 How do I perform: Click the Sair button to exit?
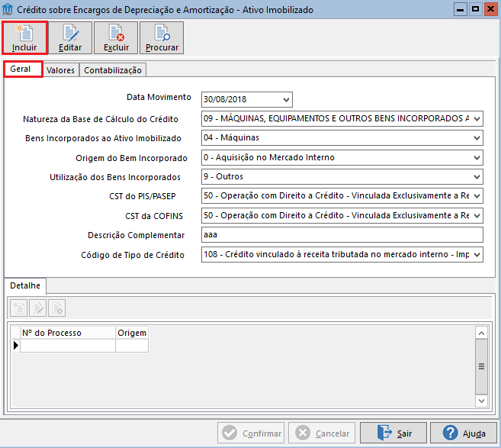coord(393,433)
